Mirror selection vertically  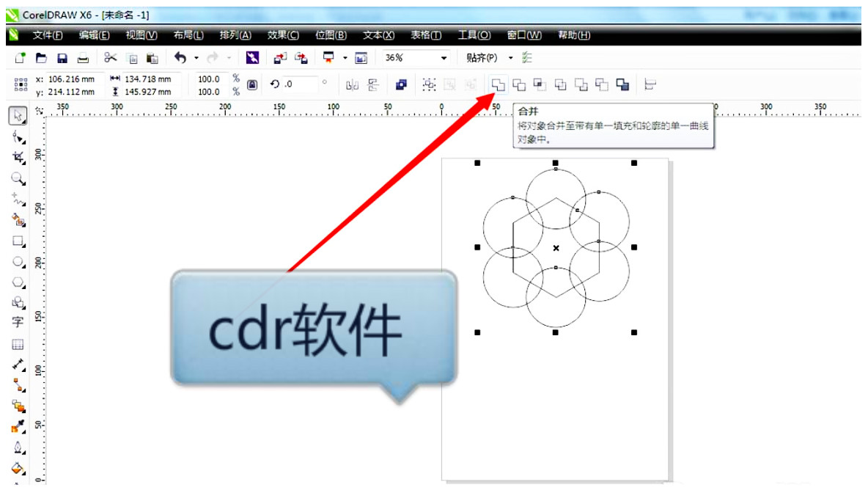(x=373, y=85)
